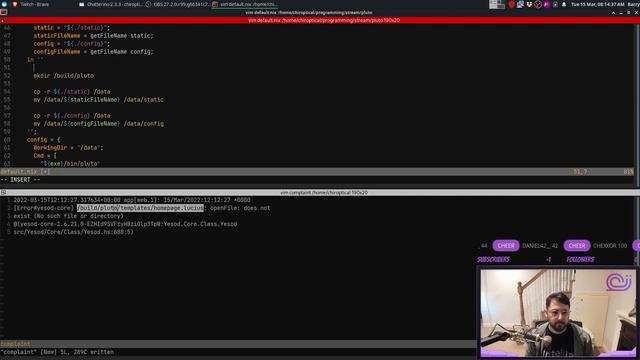
Task: Select vim default.nix taskbar window
Action: tap(245, 4)
